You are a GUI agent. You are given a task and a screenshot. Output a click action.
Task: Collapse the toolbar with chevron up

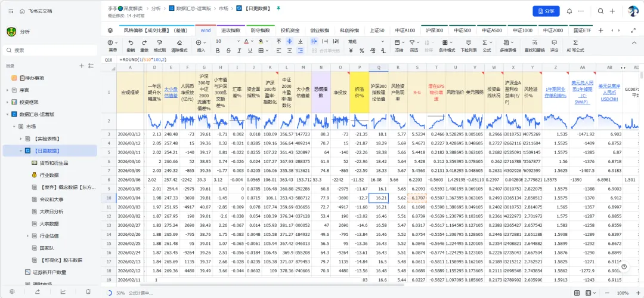(634, 42)
